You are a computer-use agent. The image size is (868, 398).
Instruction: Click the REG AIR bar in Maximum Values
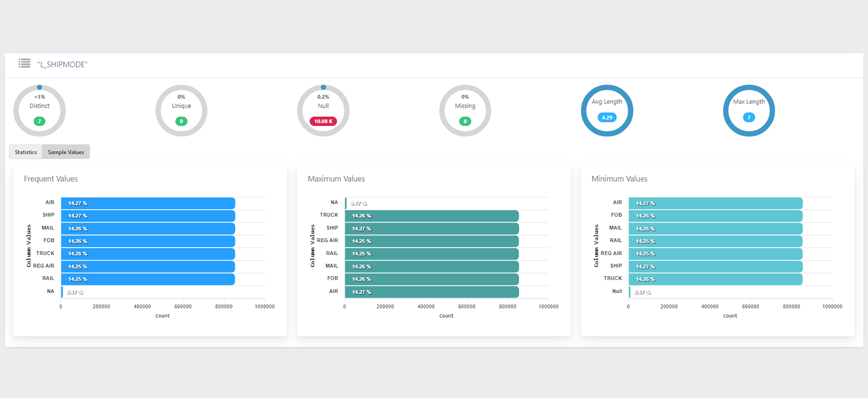pyautogui.click(x=432, y=241)
